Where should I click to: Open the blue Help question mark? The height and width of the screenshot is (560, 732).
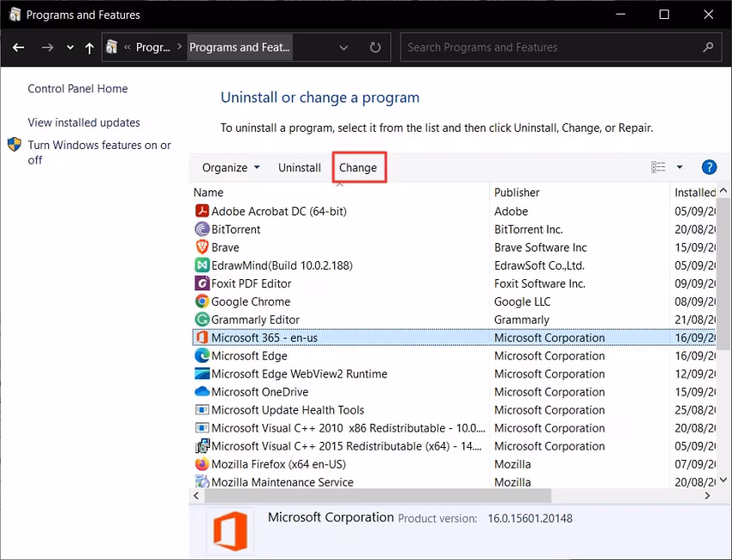pos(709,167)
